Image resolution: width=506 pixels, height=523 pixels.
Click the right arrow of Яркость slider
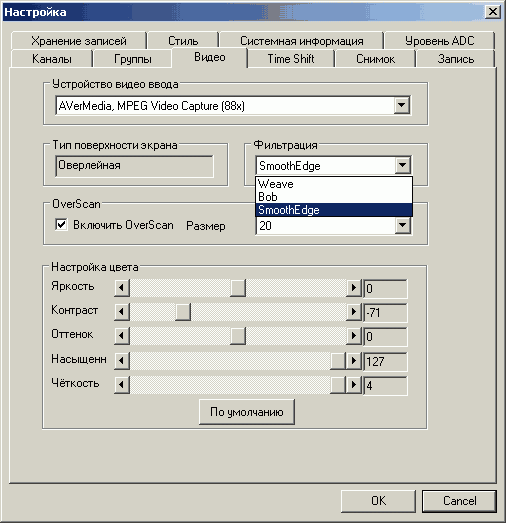354,288
